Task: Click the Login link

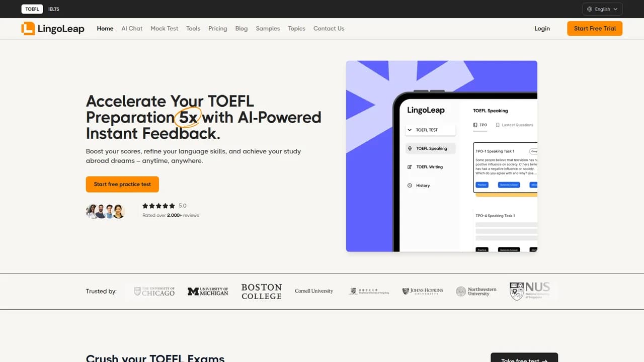Action: [x=542, y=29]
